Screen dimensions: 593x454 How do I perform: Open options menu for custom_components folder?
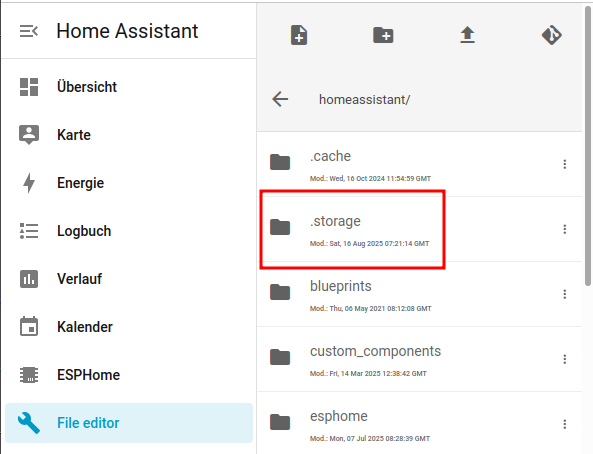click(565, 359)
